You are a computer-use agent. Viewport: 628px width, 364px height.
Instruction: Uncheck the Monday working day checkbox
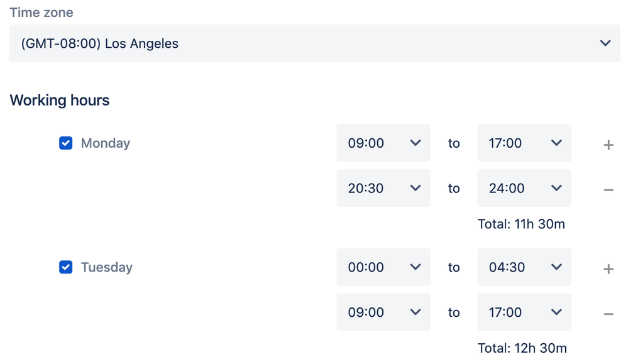click(x=66, y=143)
